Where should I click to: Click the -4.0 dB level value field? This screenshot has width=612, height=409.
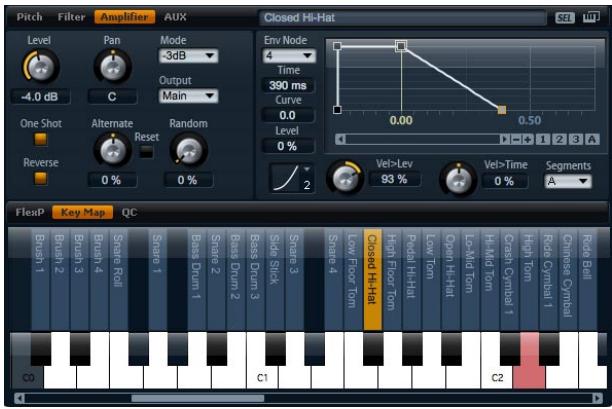[x=41, y=96]
